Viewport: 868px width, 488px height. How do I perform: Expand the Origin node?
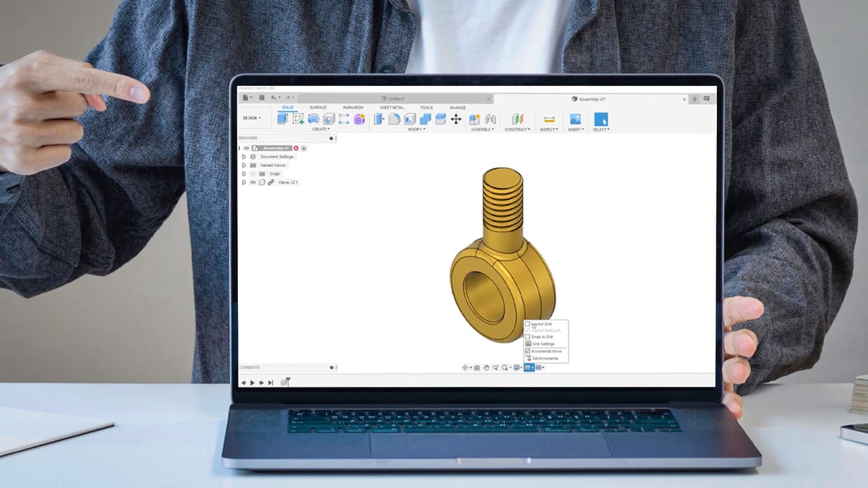point(244,174)
